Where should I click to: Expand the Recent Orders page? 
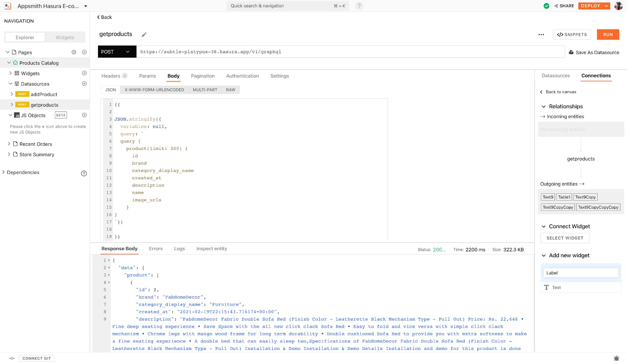pos(9,144)
